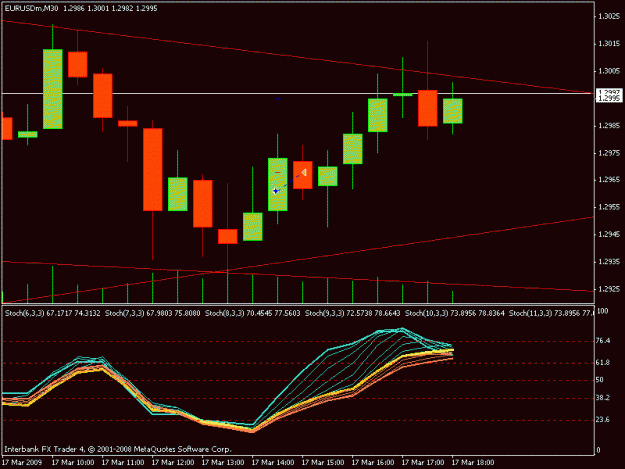Image resolution: width=625 pixels, height=469 pixels.
Task: Click the 17 Mar 14:00 time label
Action: (273, 463)
